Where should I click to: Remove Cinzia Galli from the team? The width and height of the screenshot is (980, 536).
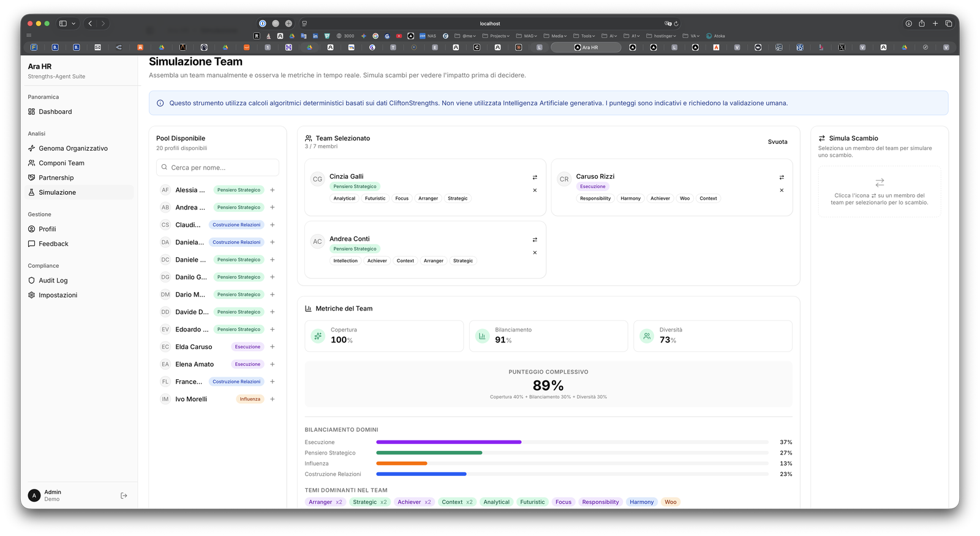pyautogui.click(x=535, y=191)
